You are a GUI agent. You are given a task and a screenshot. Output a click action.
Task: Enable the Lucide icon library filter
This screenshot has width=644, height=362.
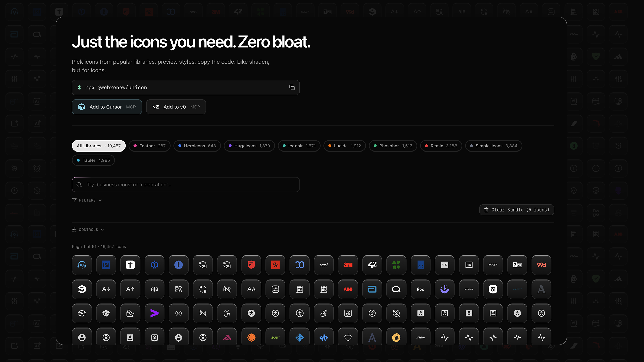coord(344,146)
